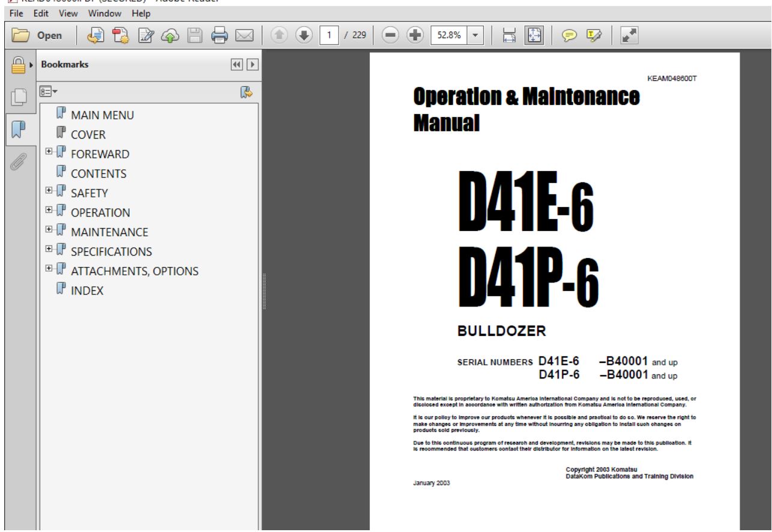
Task: Select ATTACHMENTS, OPTIONS bookmark label
Action: 134,271
